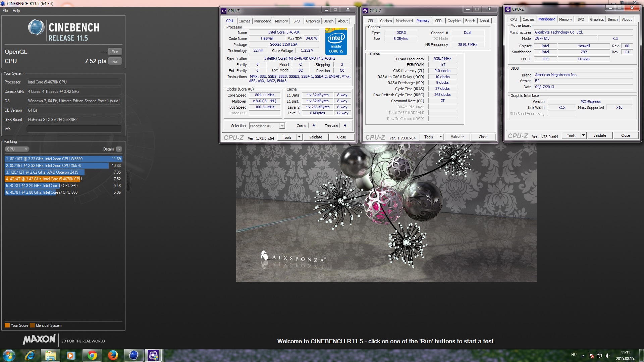The image size is (644, 362).
Task: Switch to Cinebench taskbar icon
Action: coord(133,355)
